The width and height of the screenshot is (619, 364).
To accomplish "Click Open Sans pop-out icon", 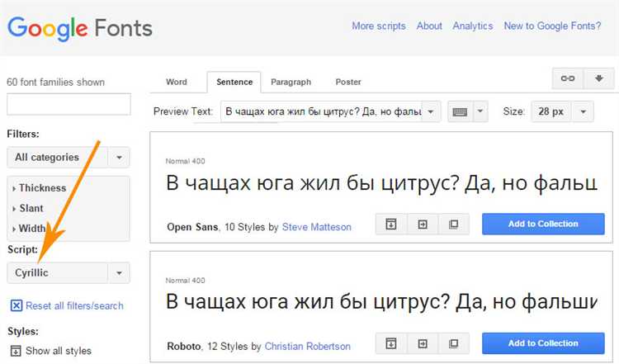I will tap(454, 225).
